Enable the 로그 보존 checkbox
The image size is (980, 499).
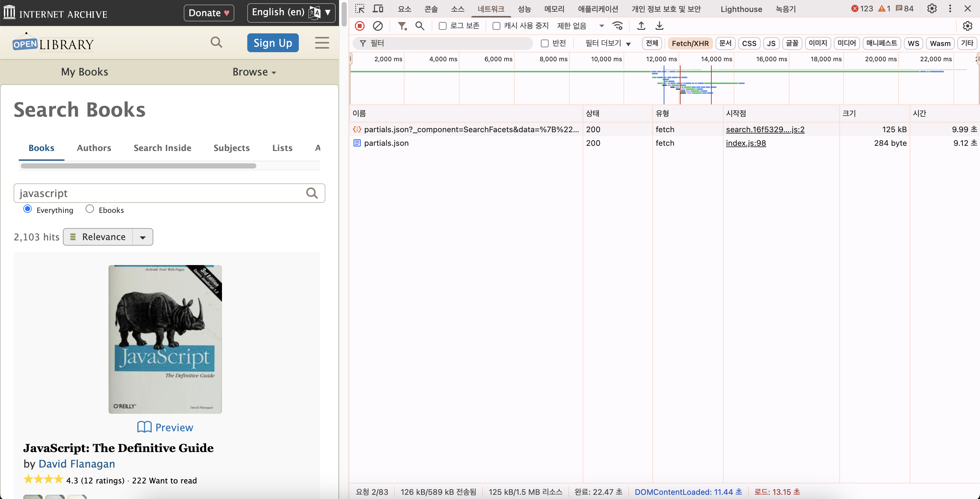click(442, 26)
